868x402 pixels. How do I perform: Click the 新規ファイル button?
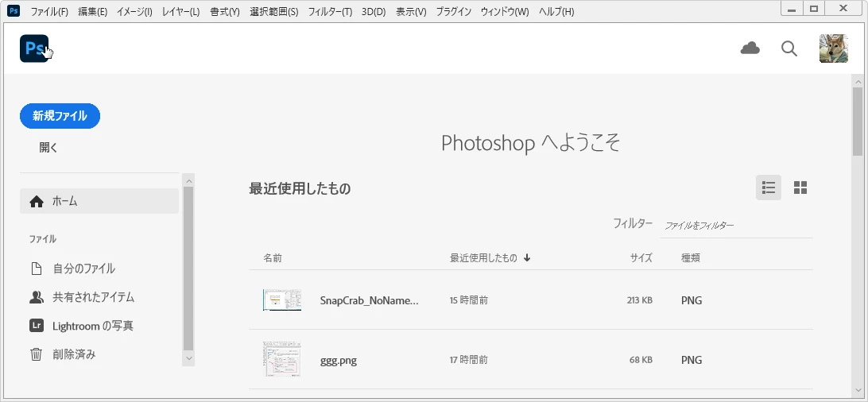(60, 116)
